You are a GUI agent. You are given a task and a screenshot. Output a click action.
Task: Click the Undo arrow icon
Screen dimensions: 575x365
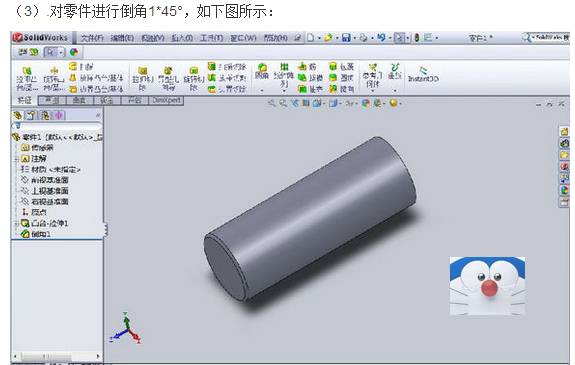point(381,37)
